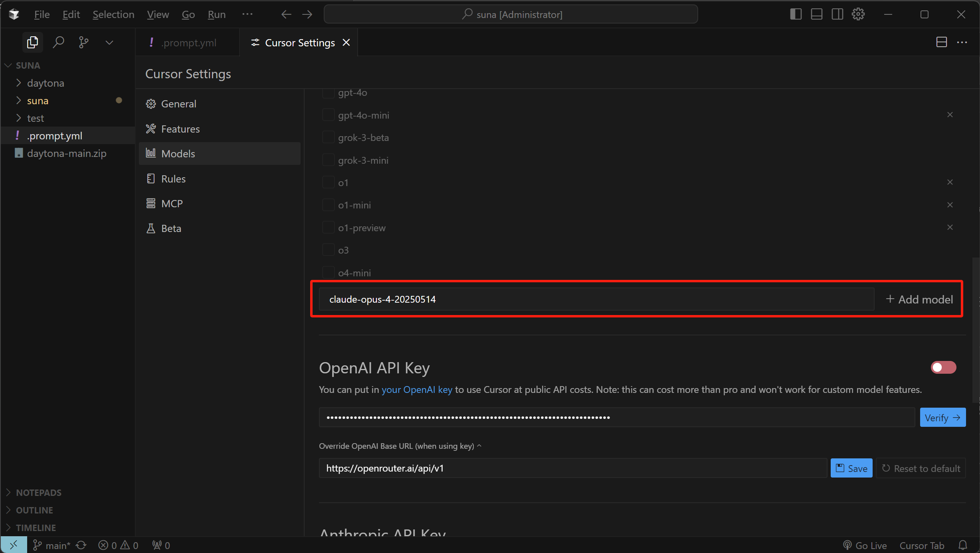The image size is (980, 553).
Task: Collapse the SUNA workspace root
Action: coord(8,65)
